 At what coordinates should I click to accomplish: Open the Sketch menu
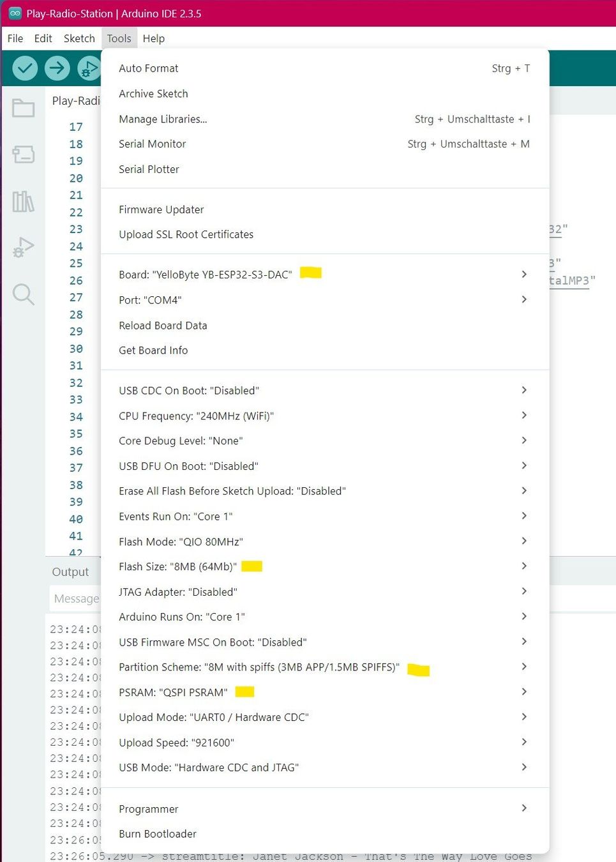pyautogui.click(x=79, y=38)
